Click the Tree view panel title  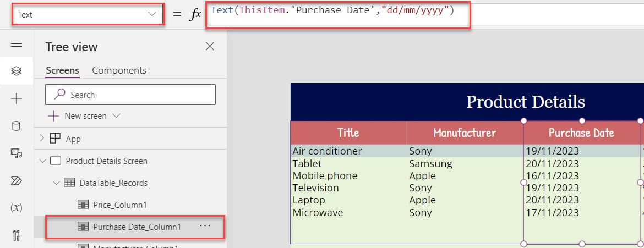pos(72,47)
